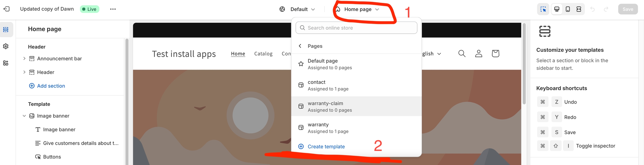Screen dimensions: 644x165
Task: Expand the Announcement bar section
Action: (24, 59)
